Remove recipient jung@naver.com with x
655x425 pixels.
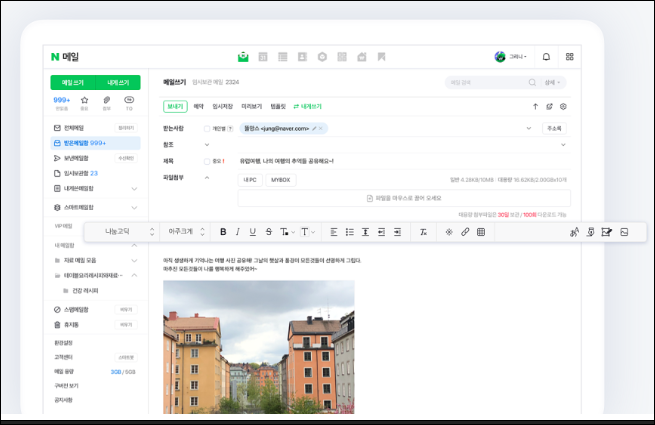tap(321, 128)
